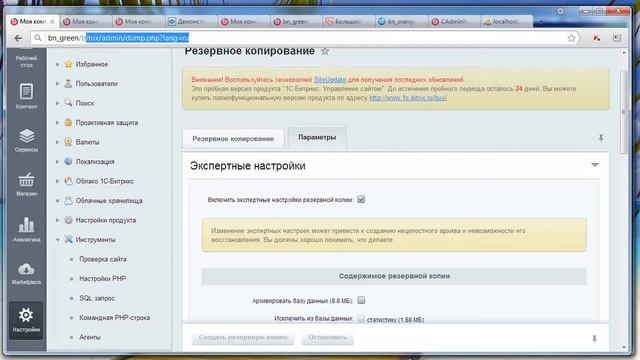Toggle the expert backup settings checkbox

[x=361, y=199]
